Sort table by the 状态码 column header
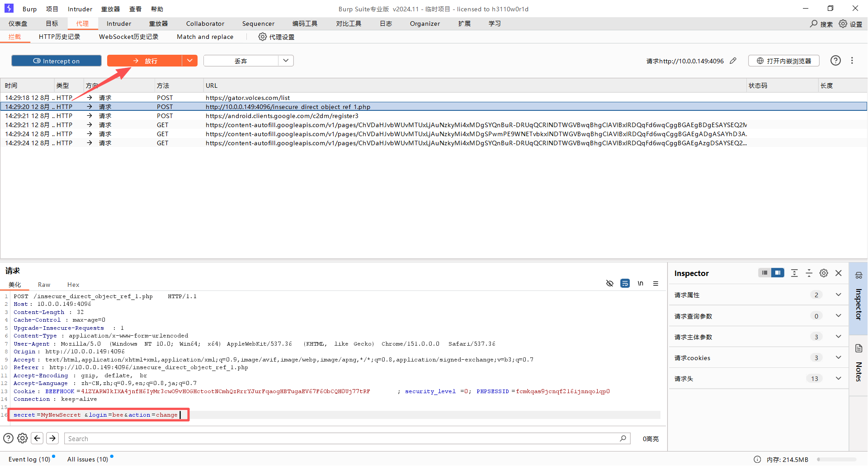This screenshot has width=868, height=466. (x=783, y=86)
